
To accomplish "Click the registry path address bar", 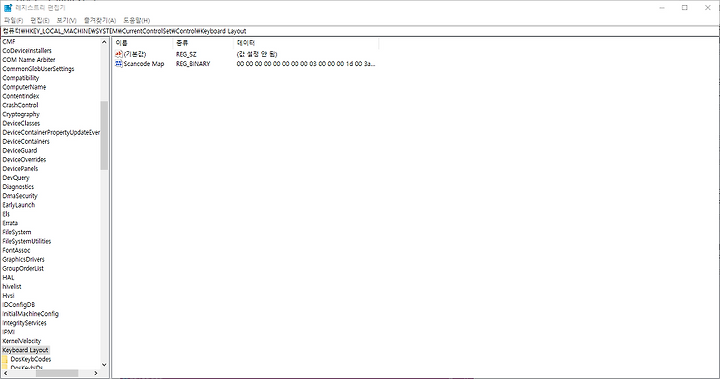I will 360,31.
